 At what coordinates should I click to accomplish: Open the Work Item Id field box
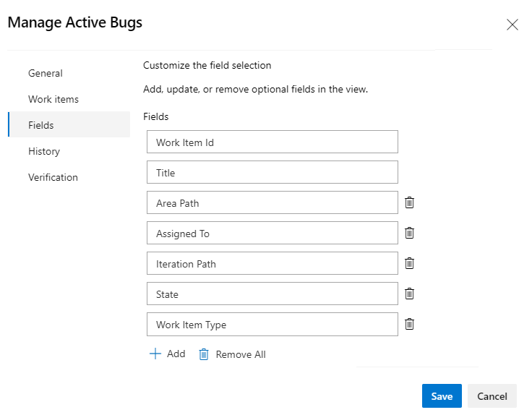pos(272,142)
